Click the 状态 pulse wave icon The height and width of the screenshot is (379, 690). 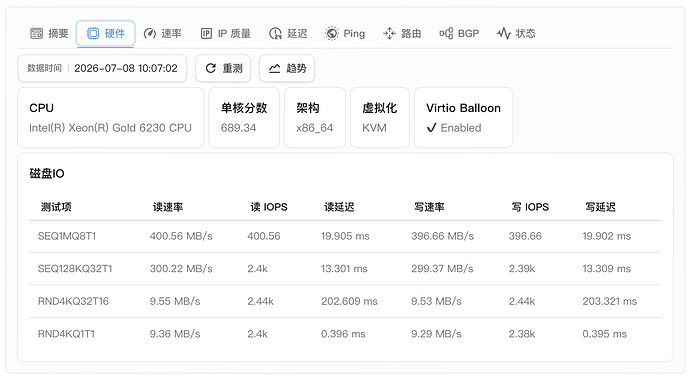pyautogui.click(x=503, y=33)
